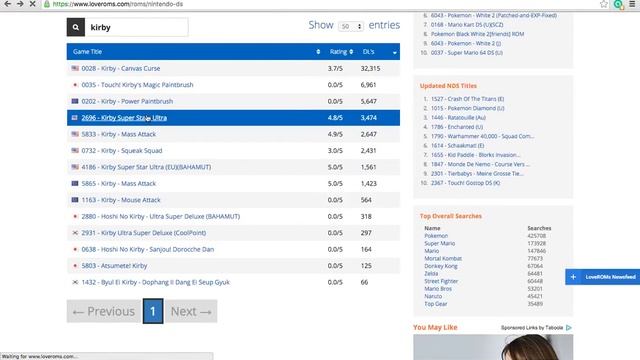640x360 pixels.
Task: Click the EU flag beside 5865 Kirby Mass Attack
Action: (x=75, y=183)
